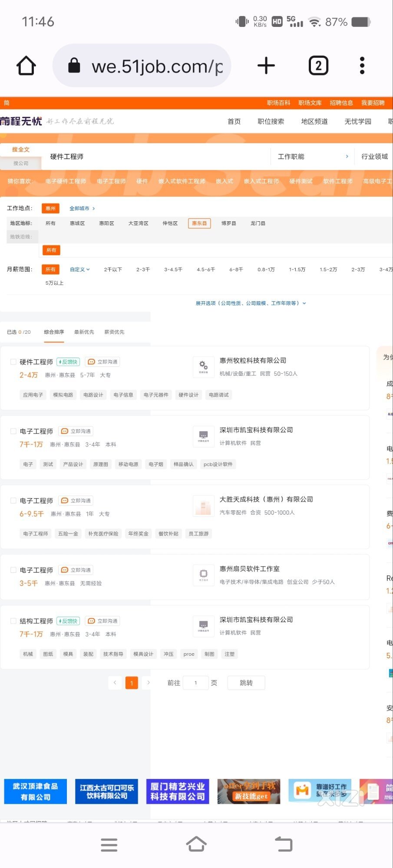The height and width of the screenshot is (868, 393).
Task: Open 无忧学园 navigation item
Action: click(x=358, y=121)
